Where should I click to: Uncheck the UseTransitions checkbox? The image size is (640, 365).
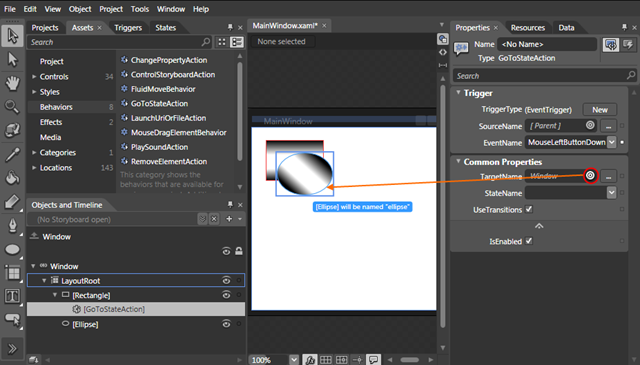click(529, 209)
